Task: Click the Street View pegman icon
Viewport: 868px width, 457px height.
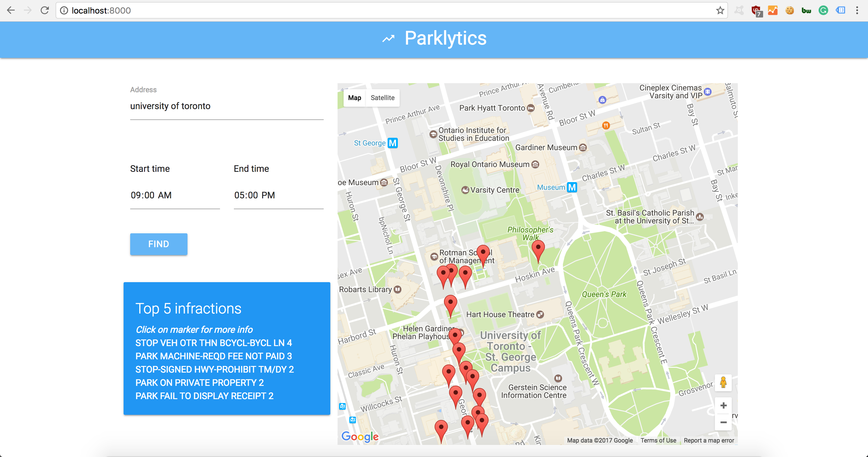Action: pyautogui.click(x=723, y=383)
